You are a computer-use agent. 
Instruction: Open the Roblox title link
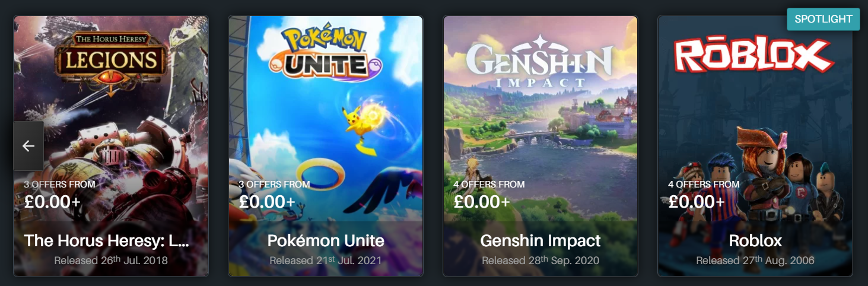tap(755, 241)
